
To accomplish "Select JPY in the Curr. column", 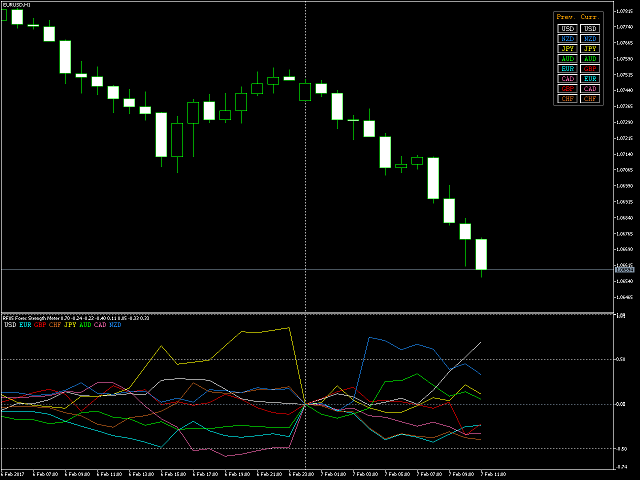I will click(591, 48).
